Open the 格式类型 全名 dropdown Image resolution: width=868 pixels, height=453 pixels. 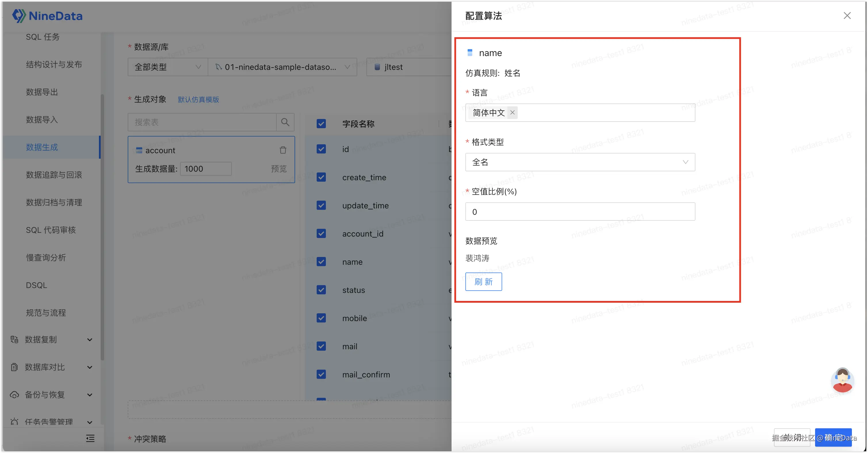pos(580,162)
